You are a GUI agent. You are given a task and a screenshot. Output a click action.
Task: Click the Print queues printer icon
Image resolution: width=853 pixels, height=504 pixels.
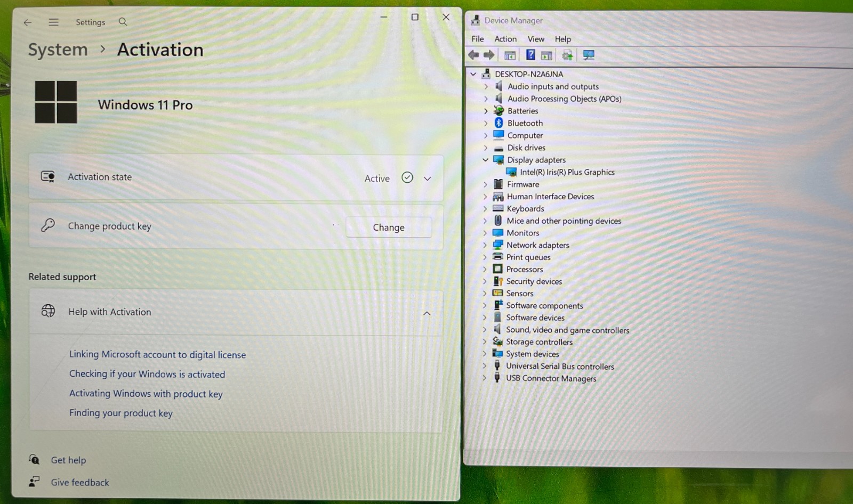tap(498, 257)
